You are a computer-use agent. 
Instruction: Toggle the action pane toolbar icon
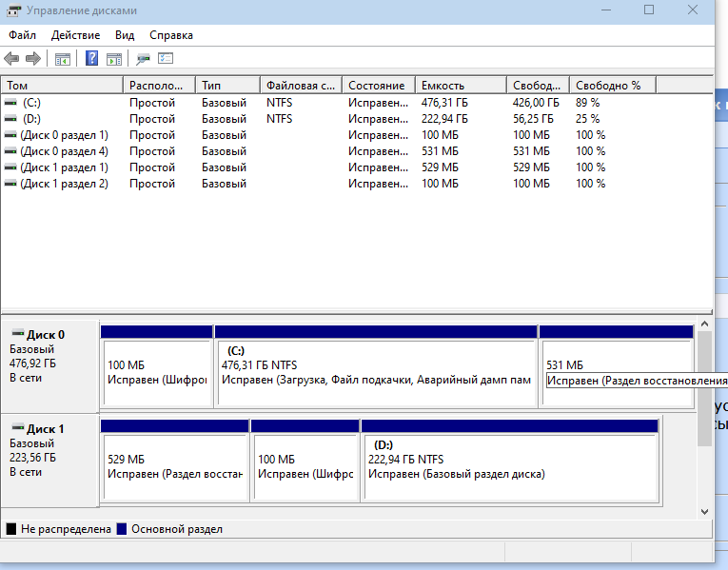(x=114, y=59)
